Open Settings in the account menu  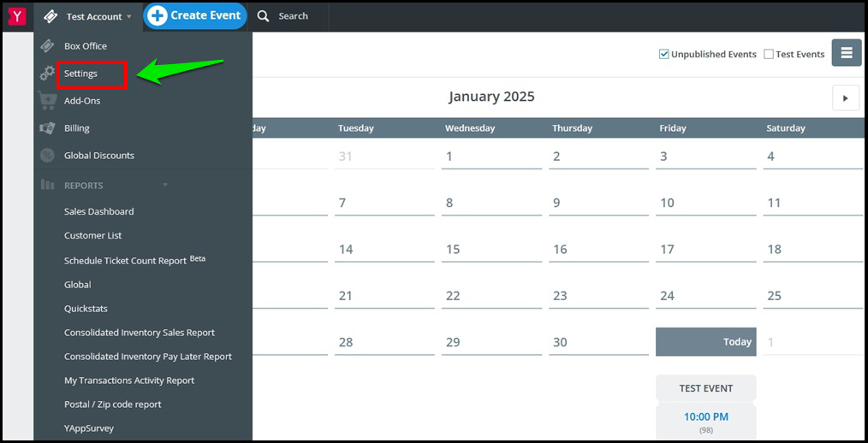pyautogui.click(x=80, y=74)
